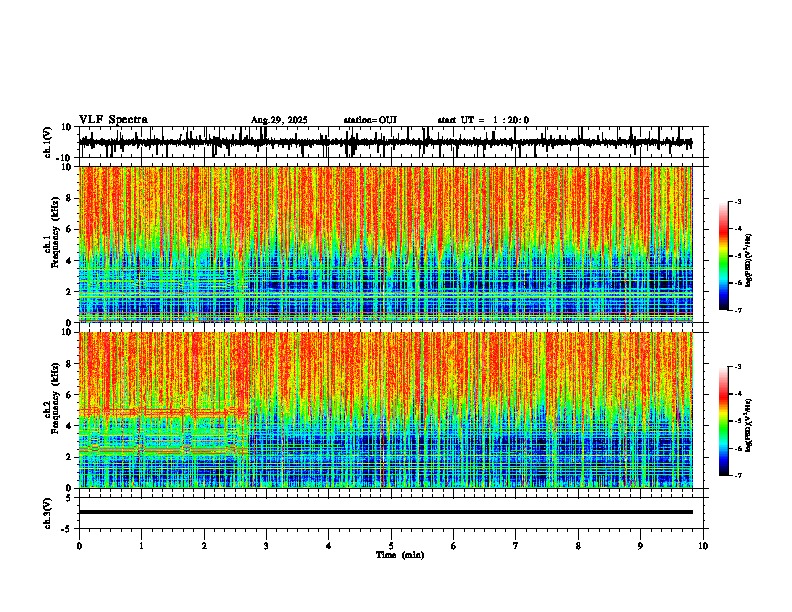This screenshot has width=792, height=612.
Task: Click the ch.1 spectrogram plot
Action: tap(385, 244)
